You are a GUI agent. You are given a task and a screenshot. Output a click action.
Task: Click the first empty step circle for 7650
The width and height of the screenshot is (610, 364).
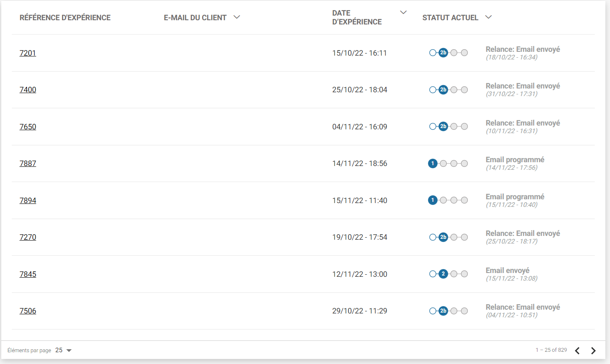[x=432, y=126]
